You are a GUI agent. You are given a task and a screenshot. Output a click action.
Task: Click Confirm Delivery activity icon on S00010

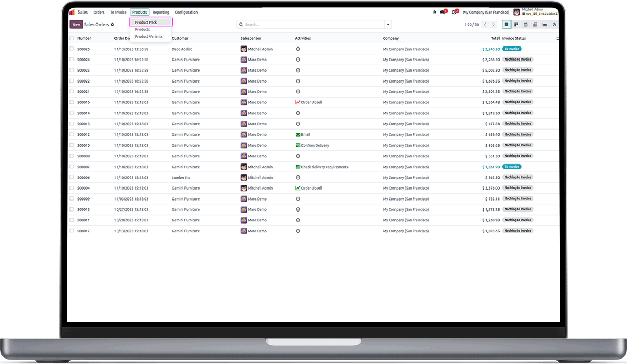[298, 145]
